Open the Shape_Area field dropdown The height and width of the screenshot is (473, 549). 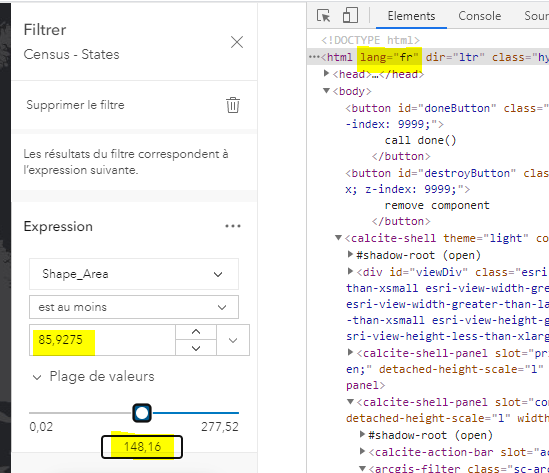click(134, 274)
